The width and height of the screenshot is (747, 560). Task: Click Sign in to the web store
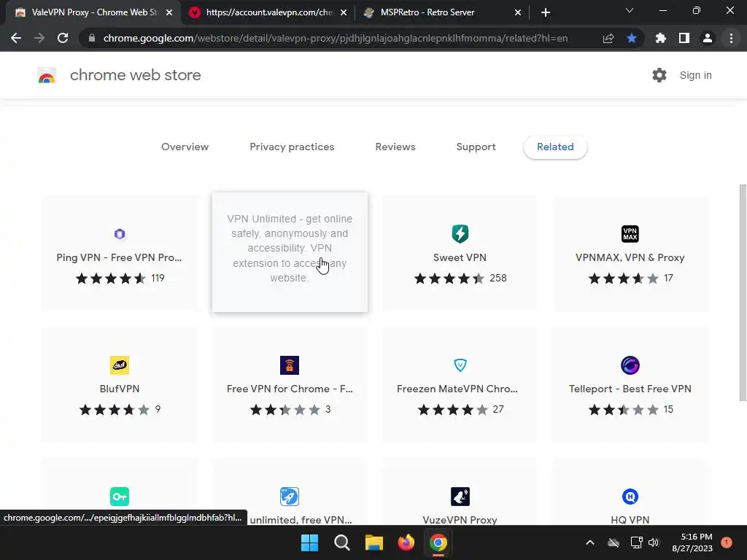[x=695, y=75]
